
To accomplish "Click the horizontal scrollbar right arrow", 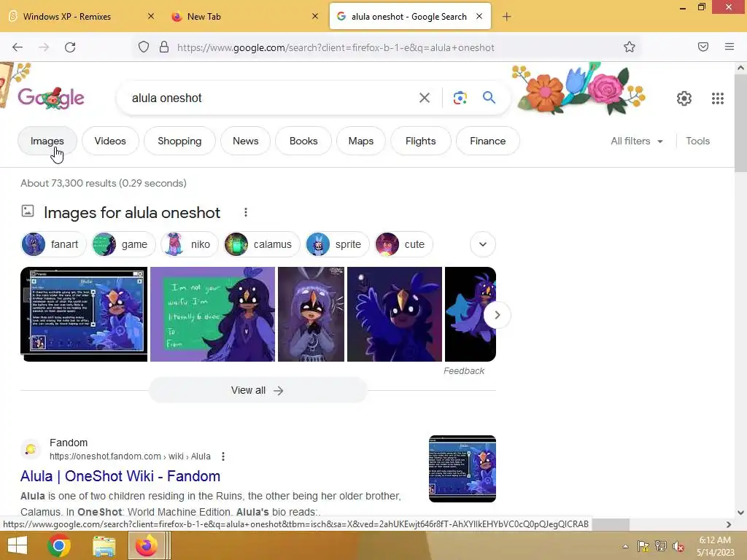I will (x=729, y=524).
